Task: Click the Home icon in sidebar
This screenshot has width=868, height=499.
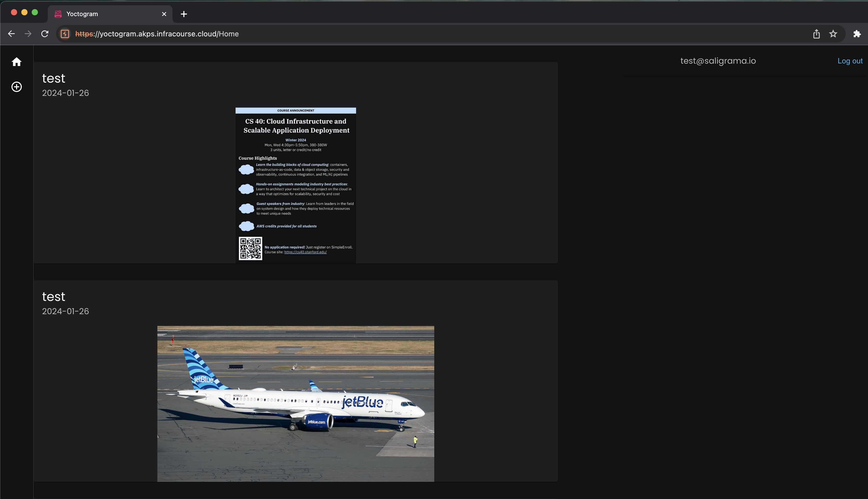Action: point(16,62)
